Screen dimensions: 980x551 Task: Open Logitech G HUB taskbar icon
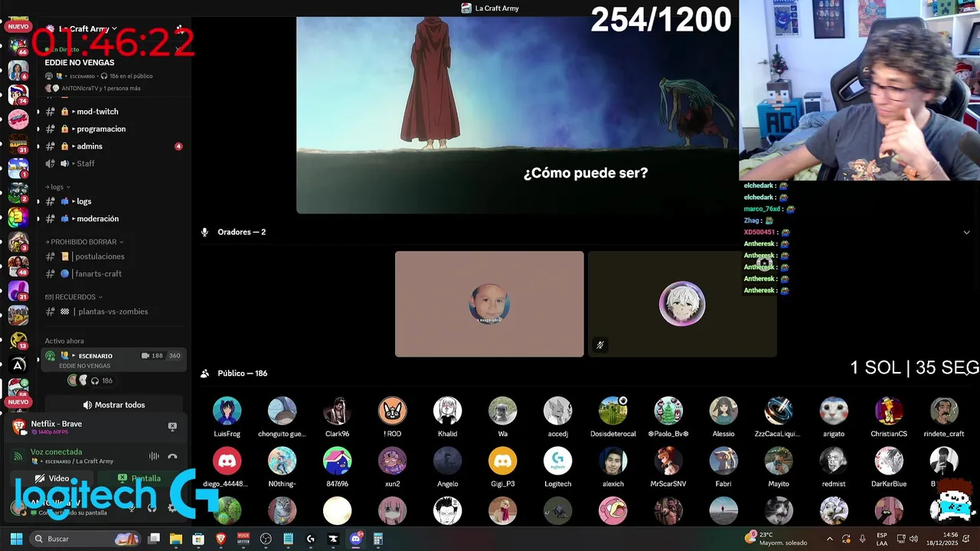click(310, 539)
